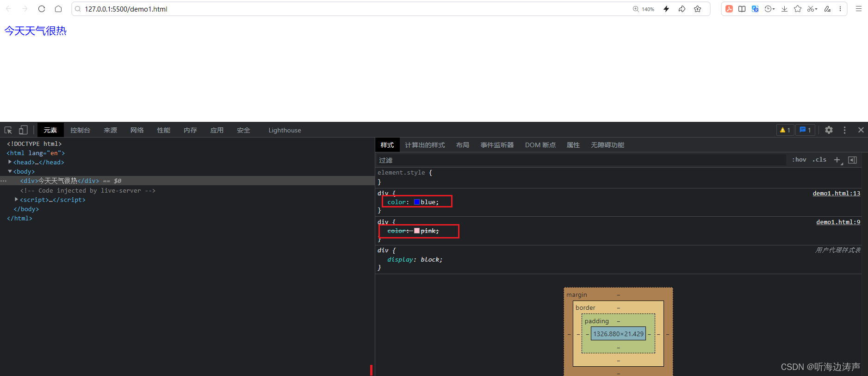Select the 样式 styles subtab

[x=387, y=145]
